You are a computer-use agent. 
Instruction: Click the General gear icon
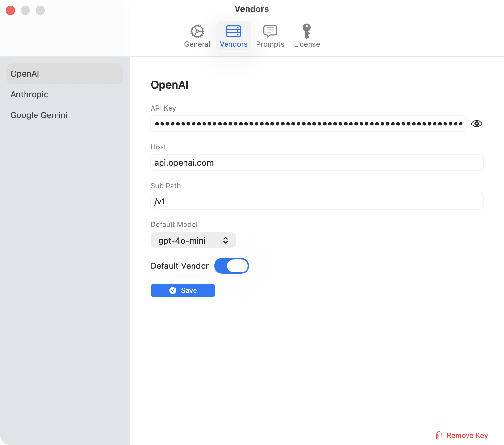(x=197, y=31)
